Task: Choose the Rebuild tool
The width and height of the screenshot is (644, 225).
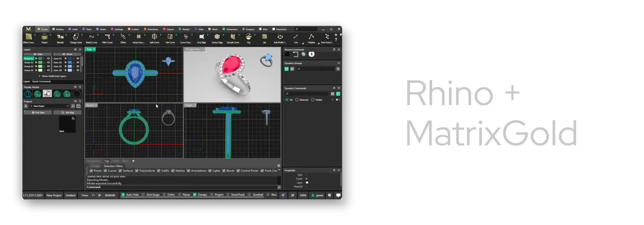Action: (x=60, y=38)
